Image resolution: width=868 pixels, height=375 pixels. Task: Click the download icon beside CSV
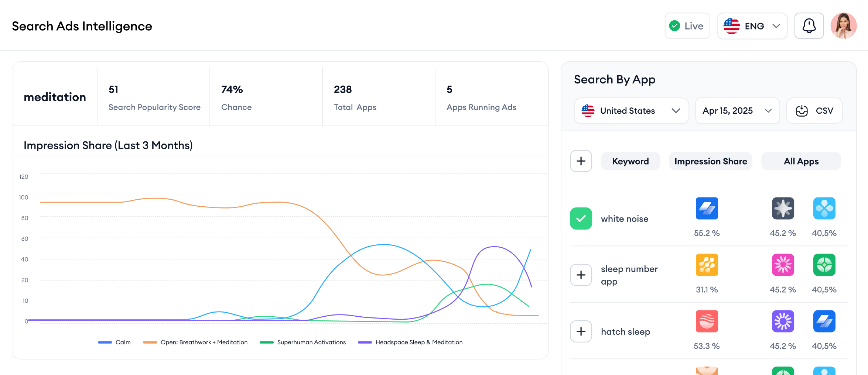(x=802, y=111)
